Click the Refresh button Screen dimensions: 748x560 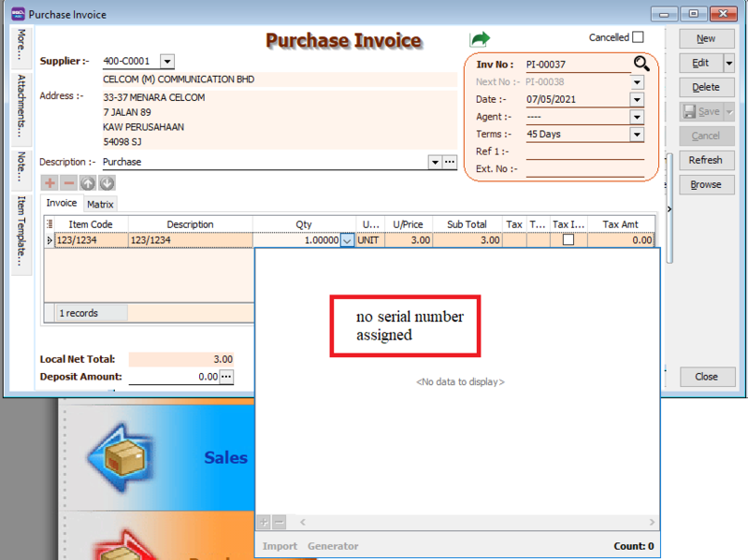706,160
